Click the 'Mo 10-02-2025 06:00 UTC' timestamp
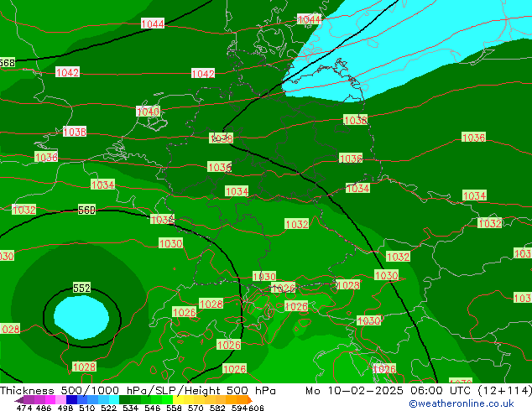Viewport: 532px width, 411px height. coord(390,390)
